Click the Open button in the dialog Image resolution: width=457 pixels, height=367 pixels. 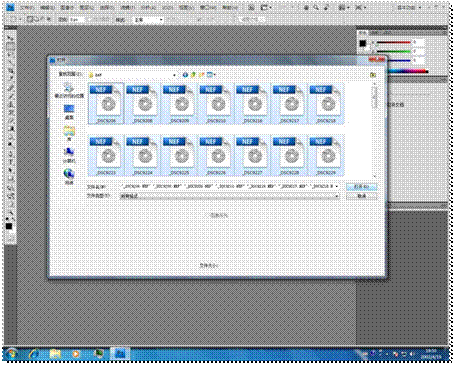point(361,187)
